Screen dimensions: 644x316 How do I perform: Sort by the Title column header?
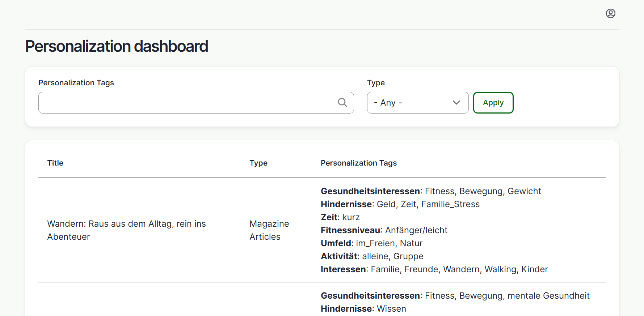[55, 163]
